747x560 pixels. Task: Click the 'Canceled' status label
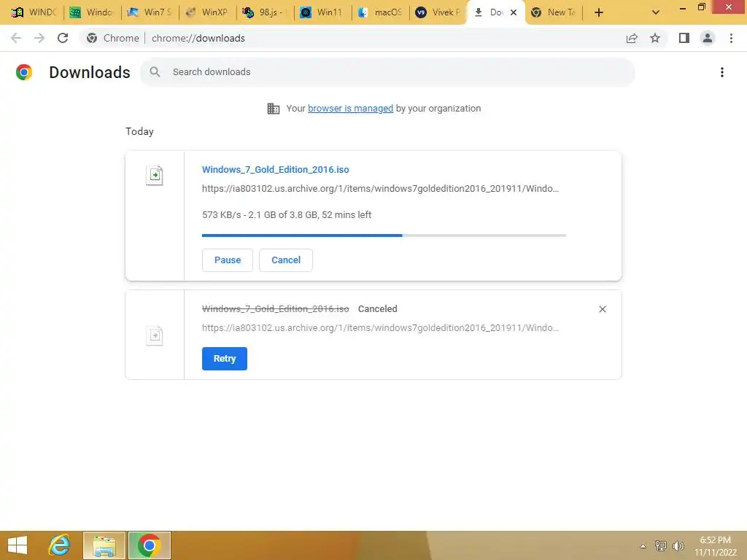click(378, 309)
